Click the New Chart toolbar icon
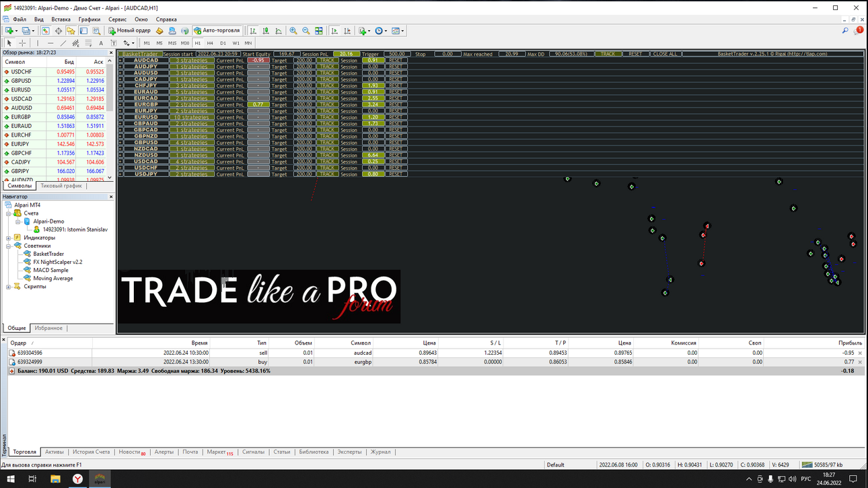Viewport: 868px width, 488px height. (9, 30)
